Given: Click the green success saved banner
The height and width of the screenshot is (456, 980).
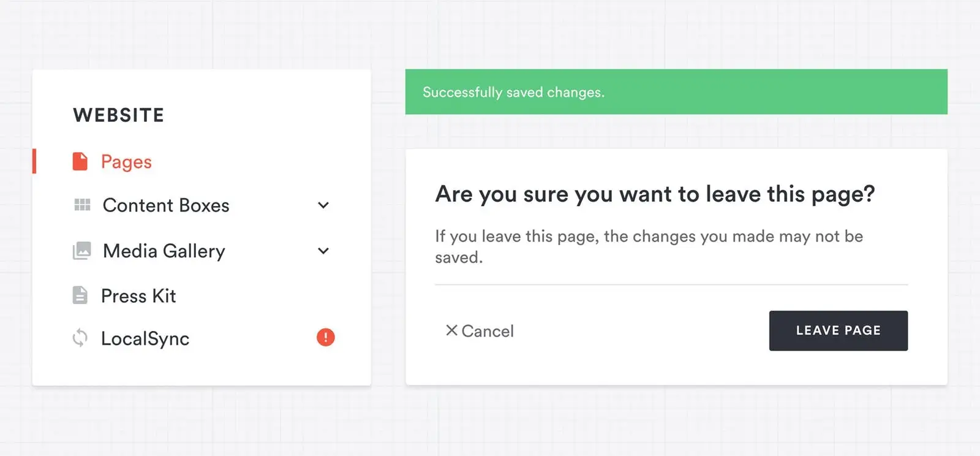Looking at the screenshot, I should pyautogui.click(x=676, y=92).
